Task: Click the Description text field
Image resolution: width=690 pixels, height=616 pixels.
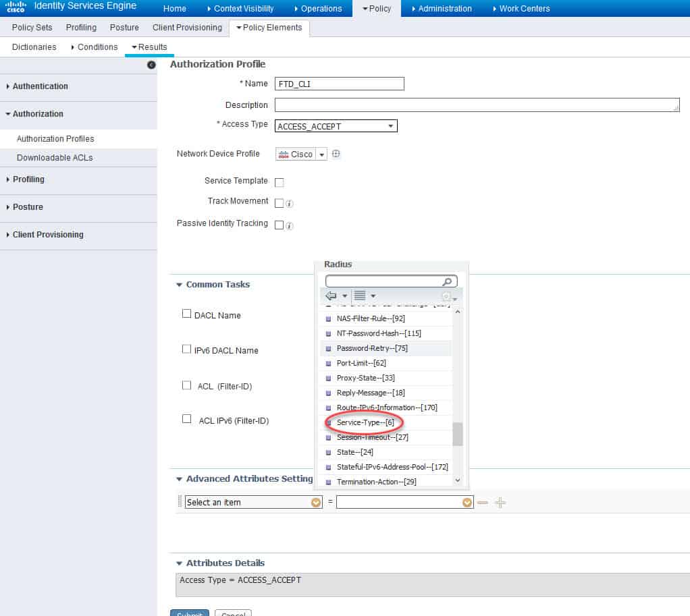Action: [x=477, y=105]
